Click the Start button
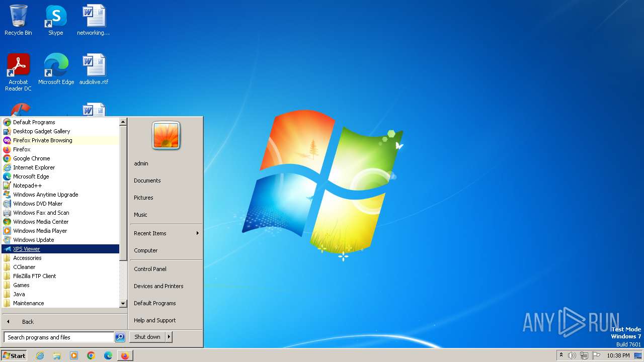Image resolution: width=644 pixels, height=362 pixels. (x=14, y=355)
